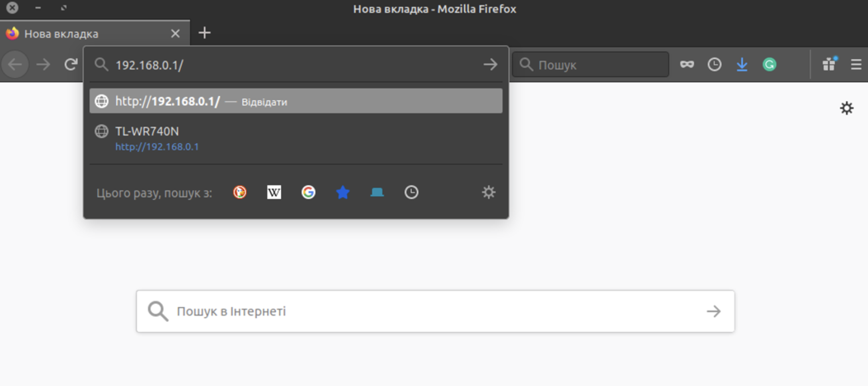Image resolution: width=868 pixels, height=386 pixels.
Task: Search with Wikipedia one-off icon
Action: click(x=274, y=192)
